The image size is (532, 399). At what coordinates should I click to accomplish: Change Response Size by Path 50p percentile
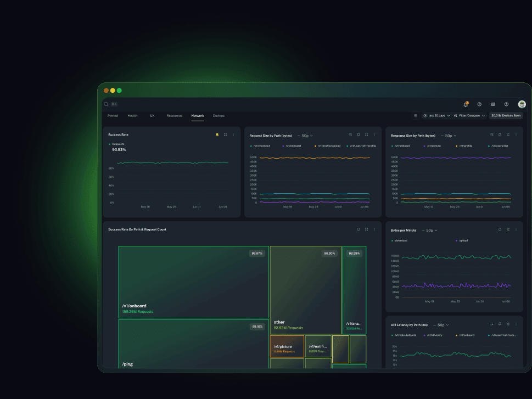(448, 136)
